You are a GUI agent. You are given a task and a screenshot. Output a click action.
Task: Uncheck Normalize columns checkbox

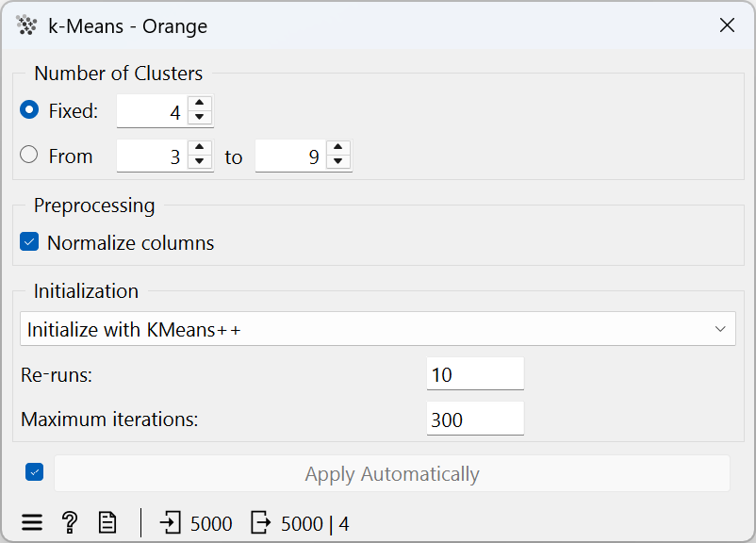29,242
